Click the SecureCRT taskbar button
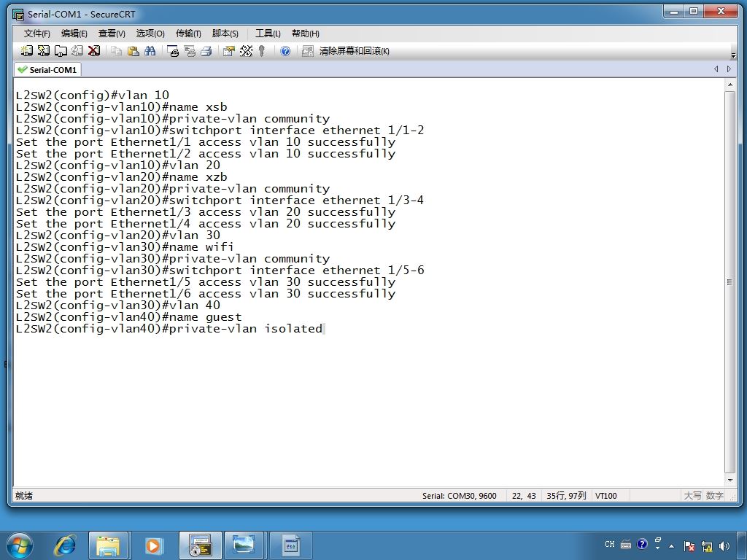Screen dimensions: 747x560 [x=200, y=545]
